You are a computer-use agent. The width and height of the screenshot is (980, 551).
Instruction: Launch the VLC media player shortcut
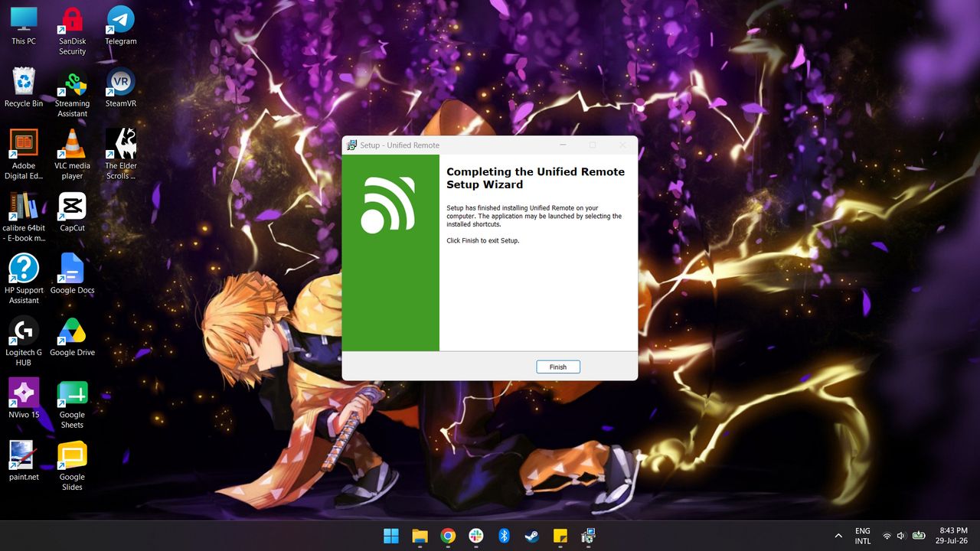coord(72,155)
